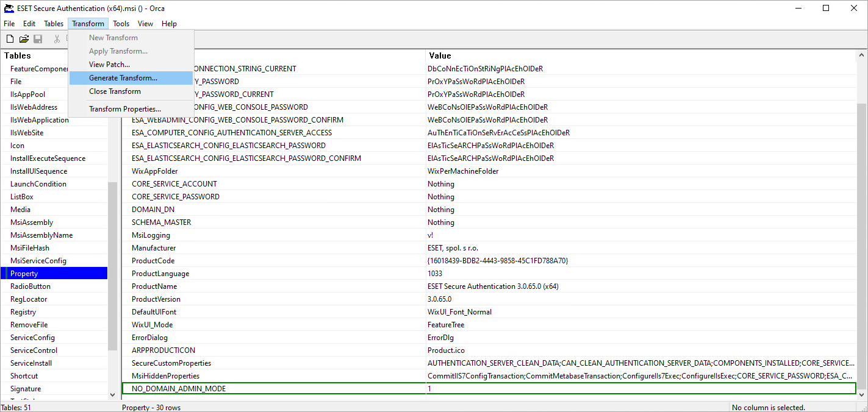Select the InstallExecuteSequence table
The width and height of the screenshot is (868, 412).
48,158
